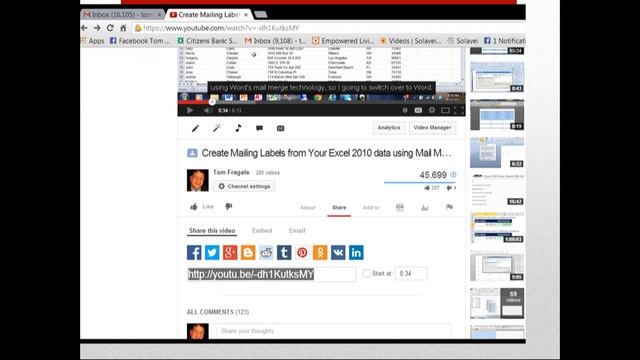Open the About tab
This screenshot has width=640, height=360.
click(308, 208)
